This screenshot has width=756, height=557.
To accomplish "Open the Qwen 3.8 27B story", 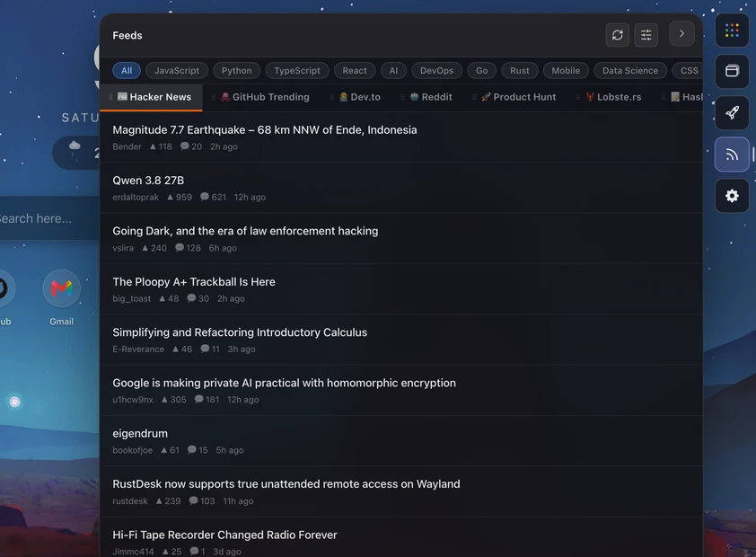I will [148, 181].
